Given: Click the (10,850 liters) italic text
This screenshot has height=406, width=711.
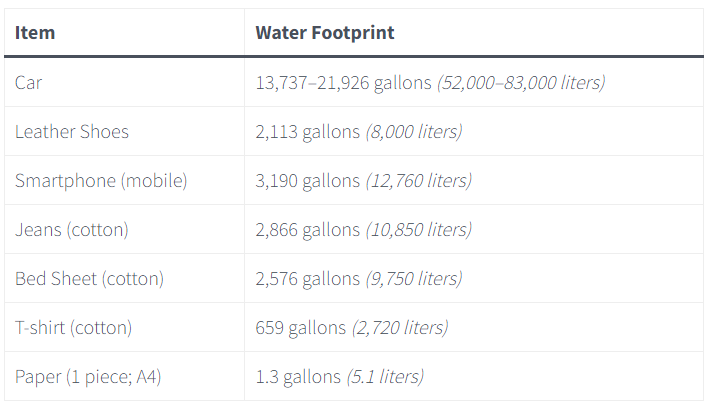Looking at the screenshot, I should (419, 230).
